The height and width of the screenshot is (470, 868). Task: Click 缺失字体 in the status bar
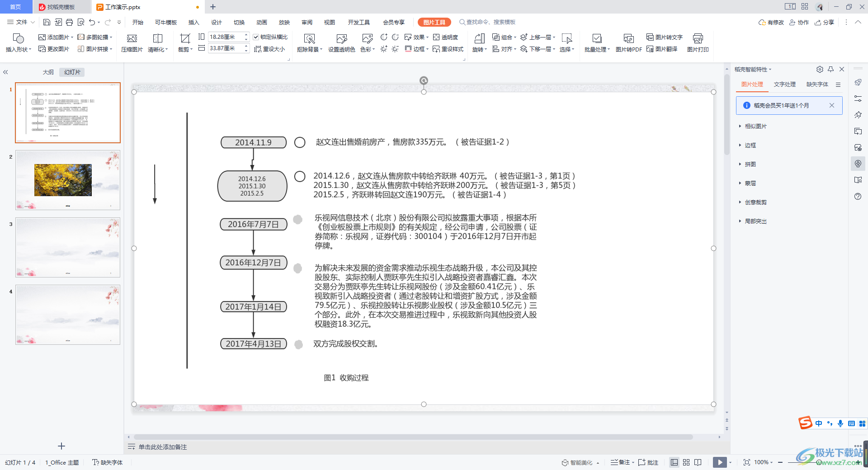click(x=108, y=462)
